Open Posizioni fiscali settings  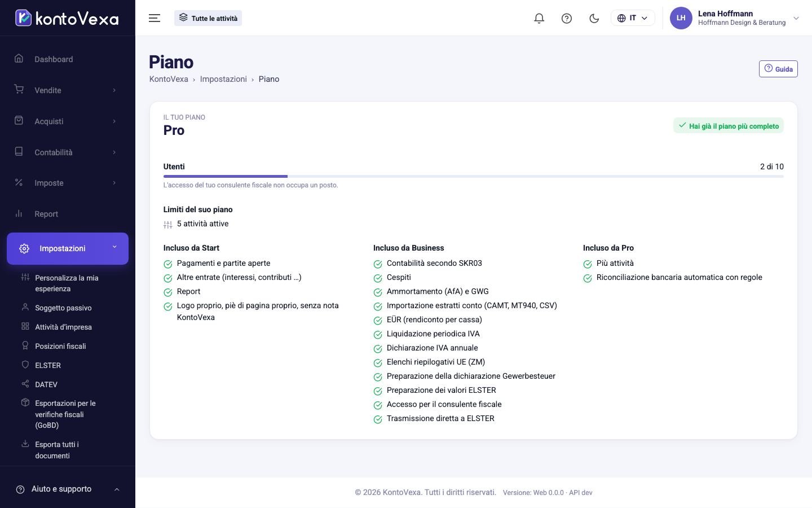point(60,346)
